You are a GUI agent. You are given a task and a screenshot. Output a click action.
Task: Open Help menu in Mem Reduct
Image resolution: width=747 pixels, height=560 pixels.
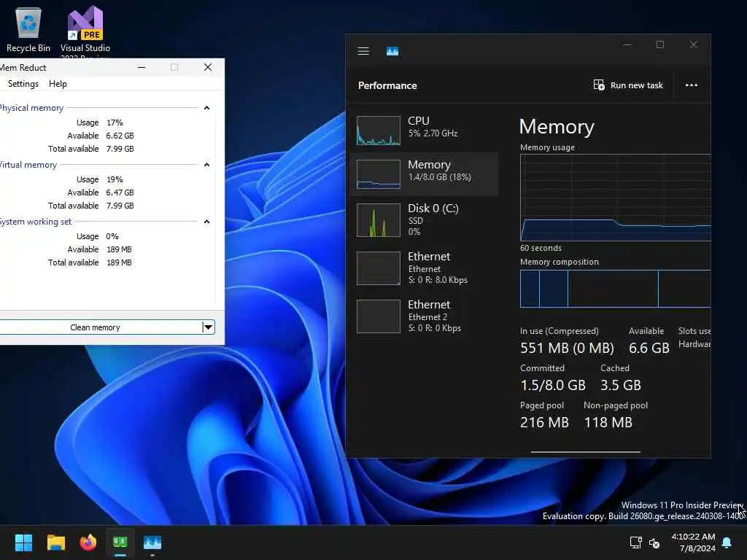click(x=58, y=84)
